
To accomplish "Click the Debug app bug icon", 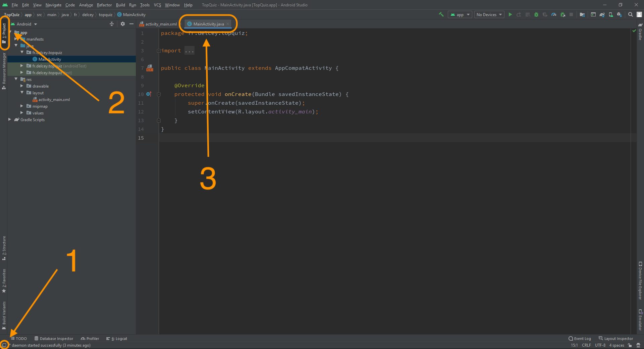I will (x=536, y=14).
